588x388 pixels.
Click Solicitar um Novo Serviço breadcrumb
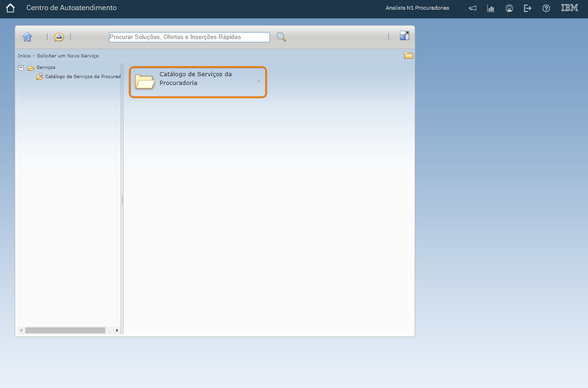point(68,56)
